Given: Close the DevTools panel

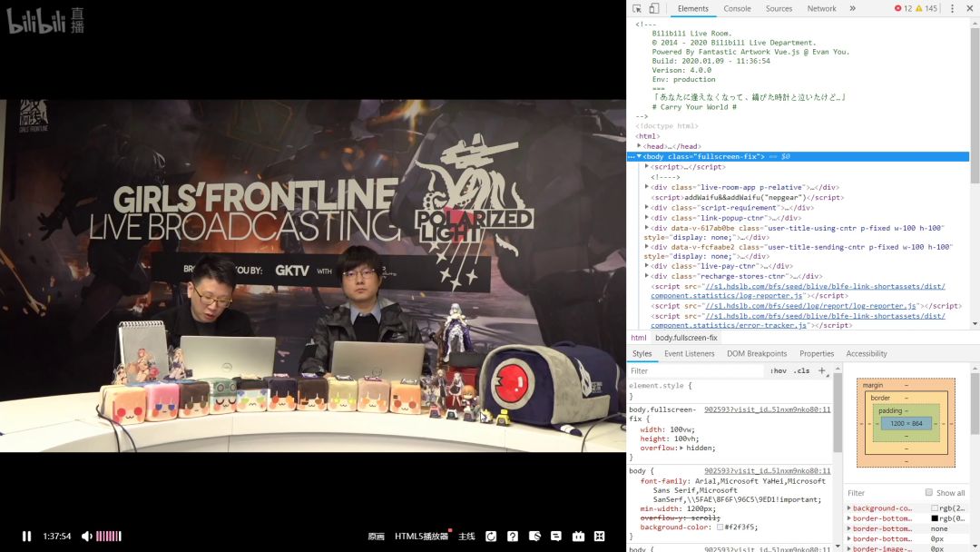Looking at the screenshot, I should click(x=970, y=9).
